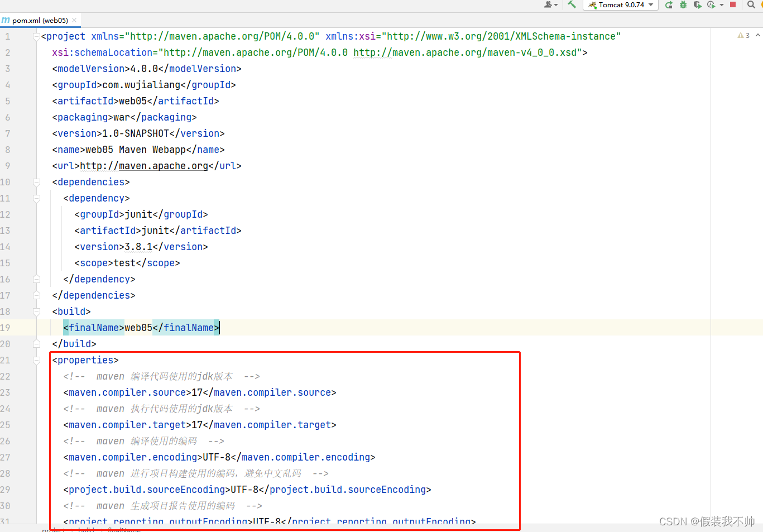The width and height of the screenshot is (763, 532).
Task: Place cursor on com.wujialiang groupId value
Action: pyautogui.click(x=141, y=85)
